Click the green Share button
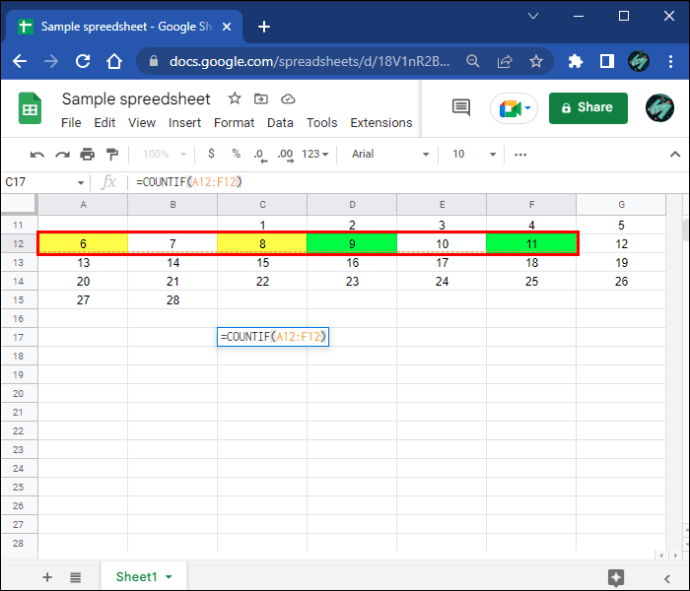 tap(588, 108)
